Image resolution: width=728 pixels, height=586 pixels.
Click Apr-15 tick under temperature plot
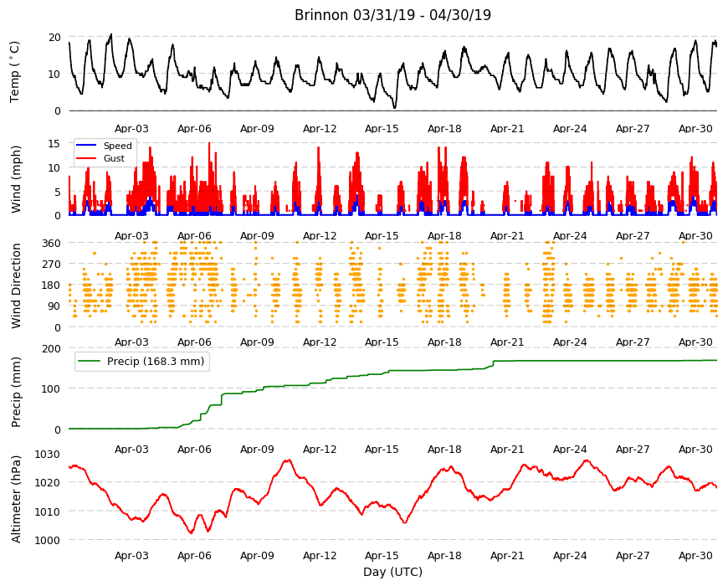382,129
